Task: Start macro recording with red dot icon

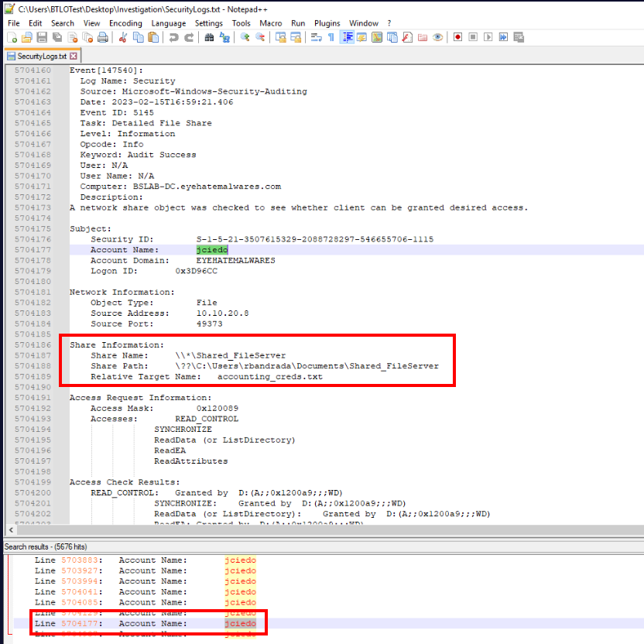Action: pyautogui.click(x=458, y=37)
